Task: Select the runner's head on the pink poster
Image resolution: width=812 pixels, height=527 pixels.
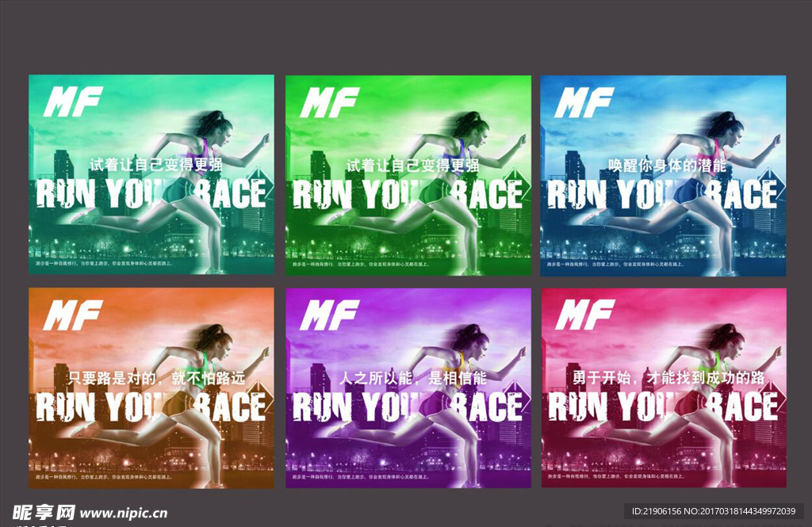Action: [726, 340]
